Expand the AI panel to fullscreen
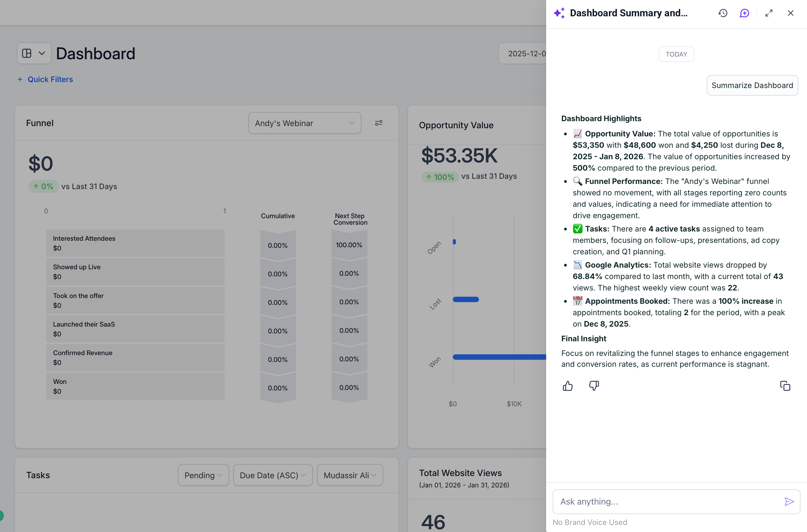This screenshot has height=532, width=807. tap(769, 13)
